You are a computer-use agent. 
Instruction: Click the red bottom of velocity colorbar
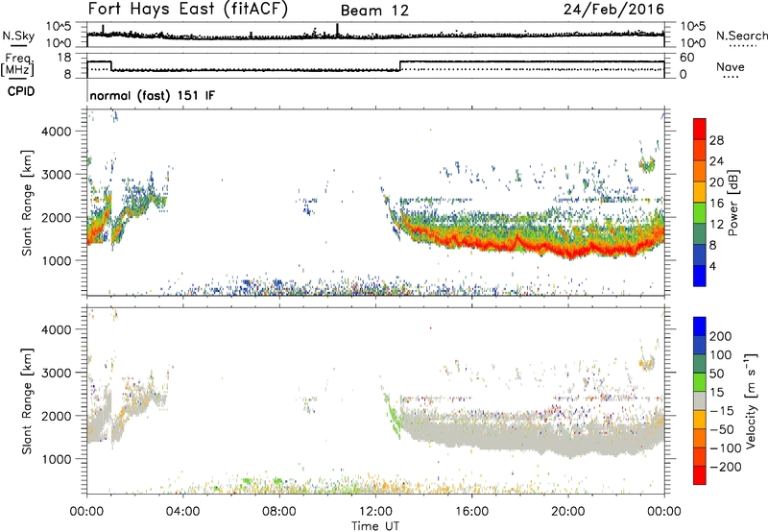(700, 475)
